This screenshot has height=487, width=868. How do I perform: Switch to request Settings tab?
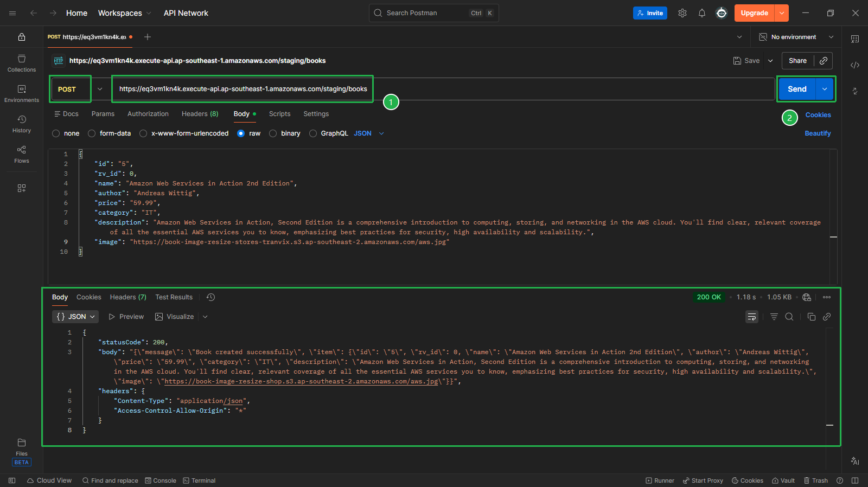point(316,114)
